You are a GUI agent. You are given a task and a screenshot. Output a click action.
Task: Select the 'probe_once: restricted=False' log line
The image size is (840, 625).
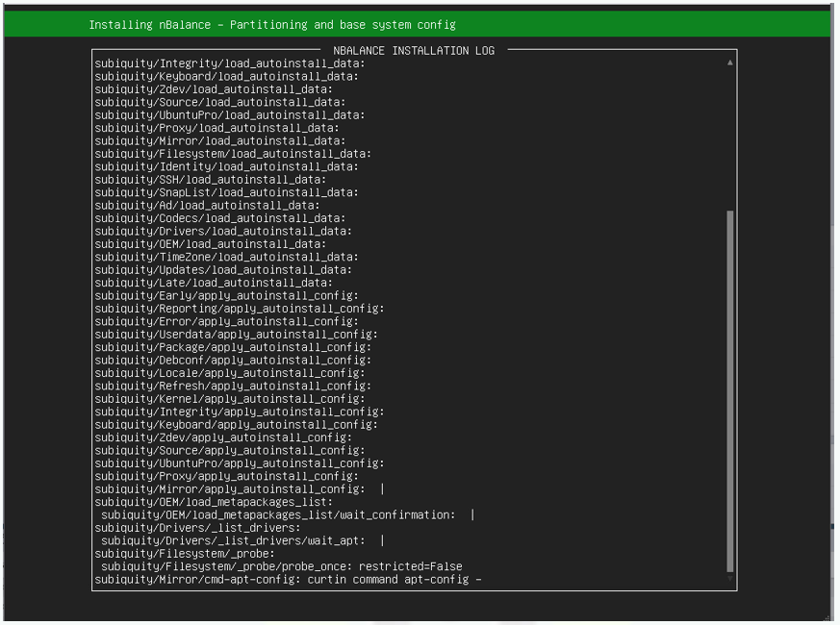[x=281, y=567]
